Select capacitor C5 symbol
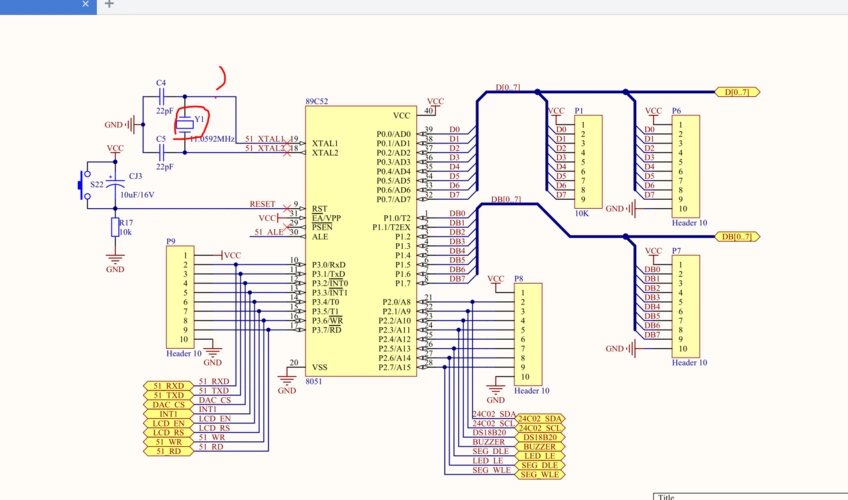The image size is (848, 500). (162, 152)
